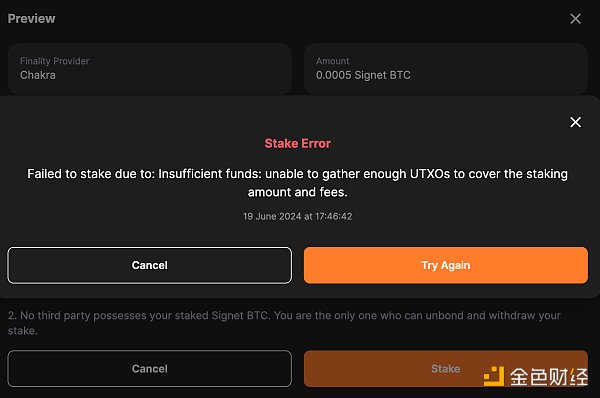Select the Finality Provider card
Image resolution: width=600 pixels, height=398 pixels.
150,69
